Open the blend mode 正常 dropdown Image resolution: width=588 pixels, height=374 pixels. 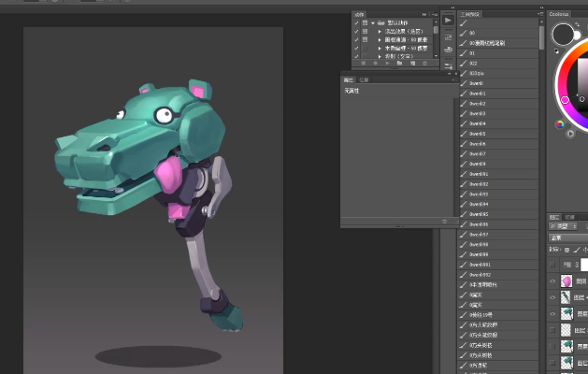coord(568,237)
